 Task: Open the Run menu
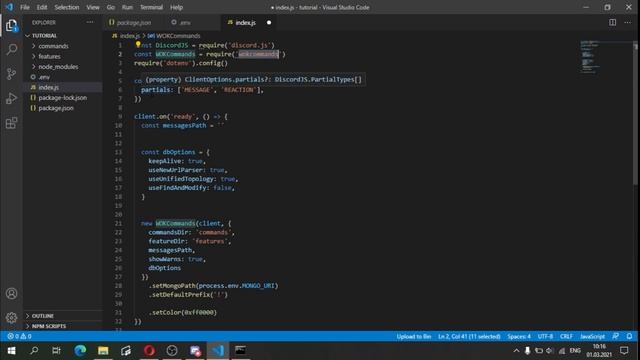coord(127,7)
